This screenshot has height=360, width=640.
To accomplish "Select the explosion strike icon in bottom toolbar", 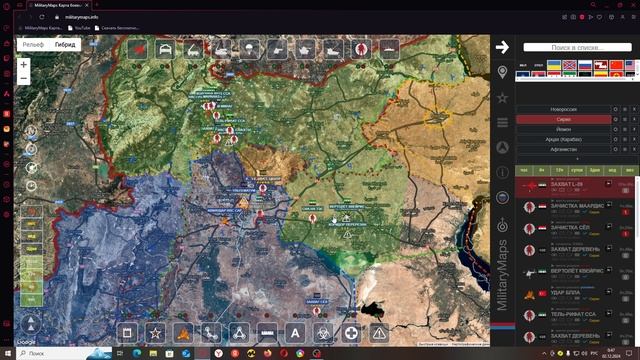I will tap(183, 333).
